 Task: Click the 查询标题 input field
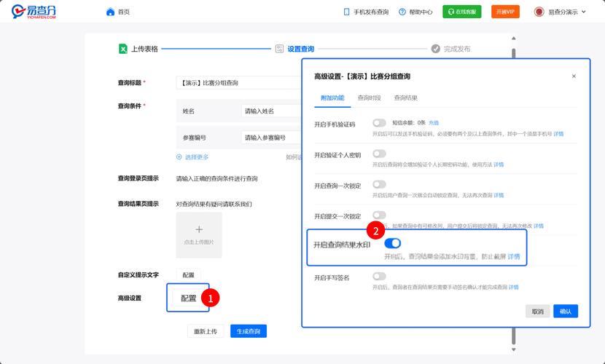pos(238,83)
